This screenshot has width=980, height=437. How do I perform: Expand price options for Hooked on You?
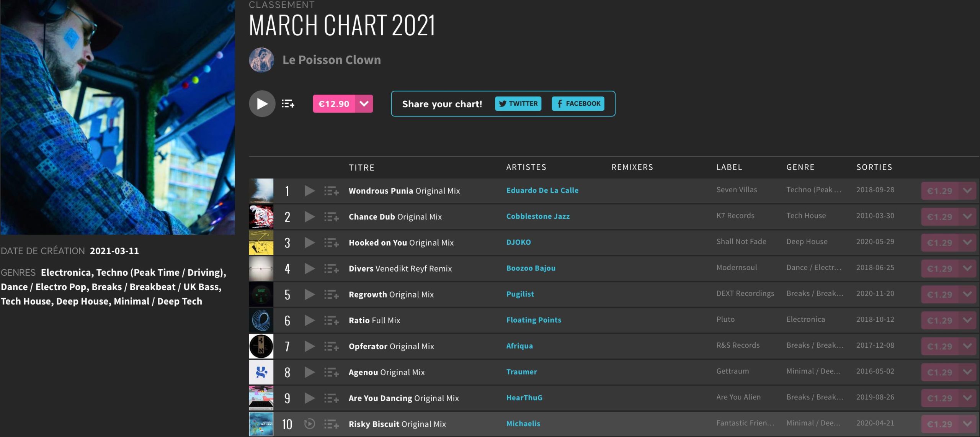968,242
